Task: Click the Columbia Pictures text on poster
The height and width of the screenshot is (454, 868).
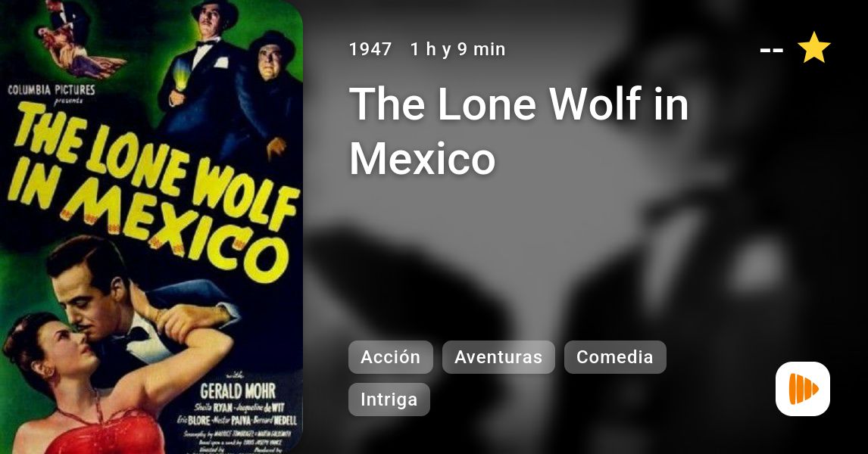Action: pyautogui.click(x=52, y=90)
